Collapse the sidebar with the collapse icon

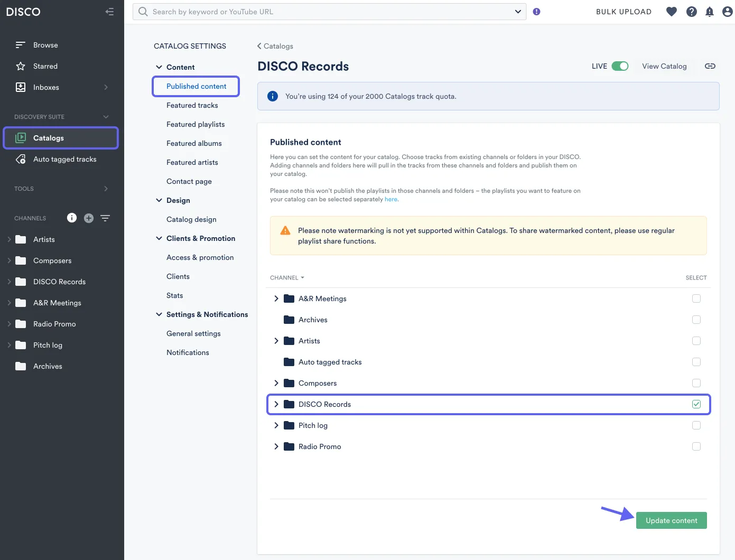coord(109,12)
